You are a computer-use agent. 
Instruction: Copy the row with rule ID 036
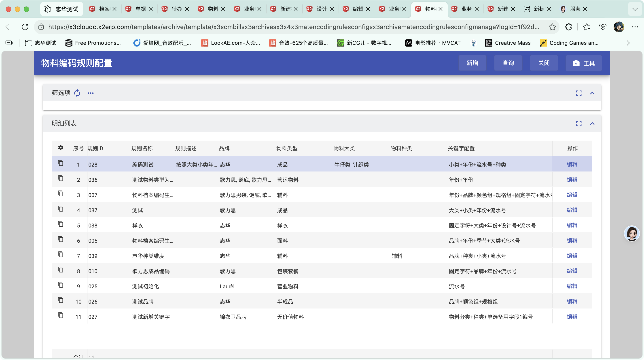coord(61,178)
